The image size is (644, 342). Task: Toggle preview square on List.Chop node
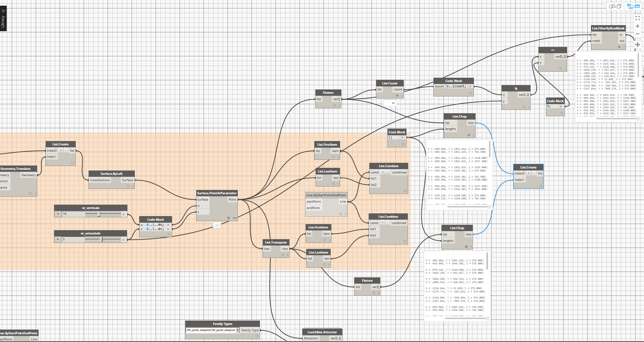point(469,135)
